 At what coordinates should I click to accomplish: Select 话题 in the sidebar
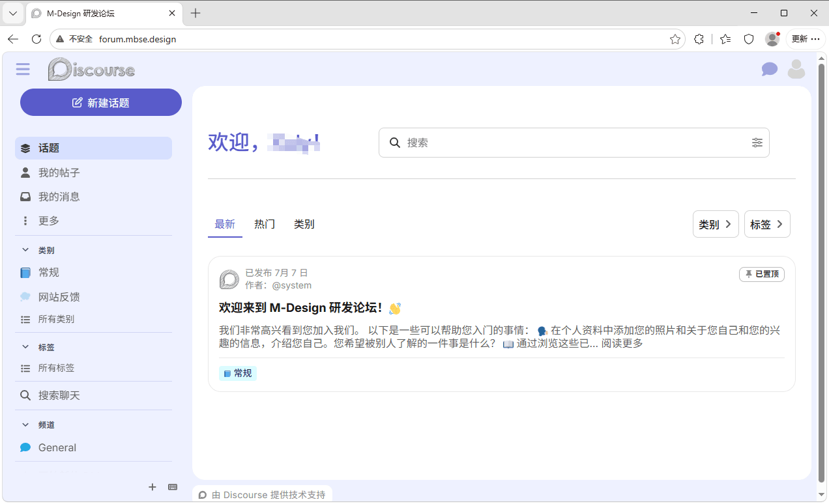click(x=93, y=148)
